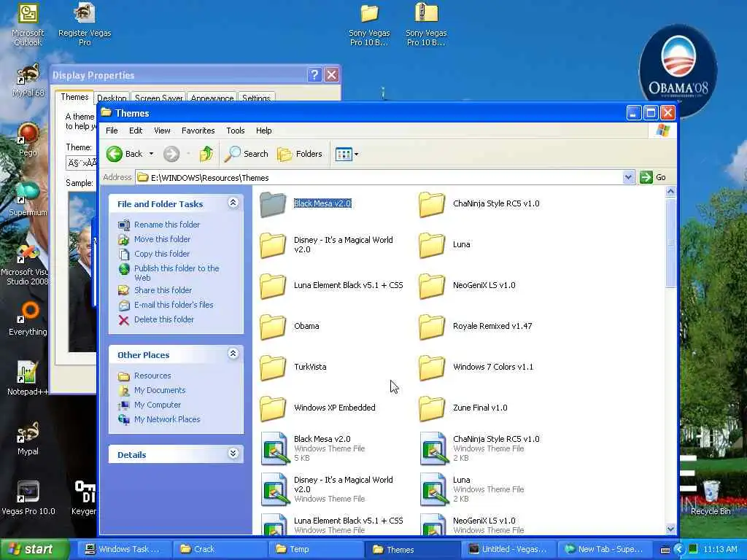Open the Views dropdown button
747x560 pixels.
click(347, 154)
